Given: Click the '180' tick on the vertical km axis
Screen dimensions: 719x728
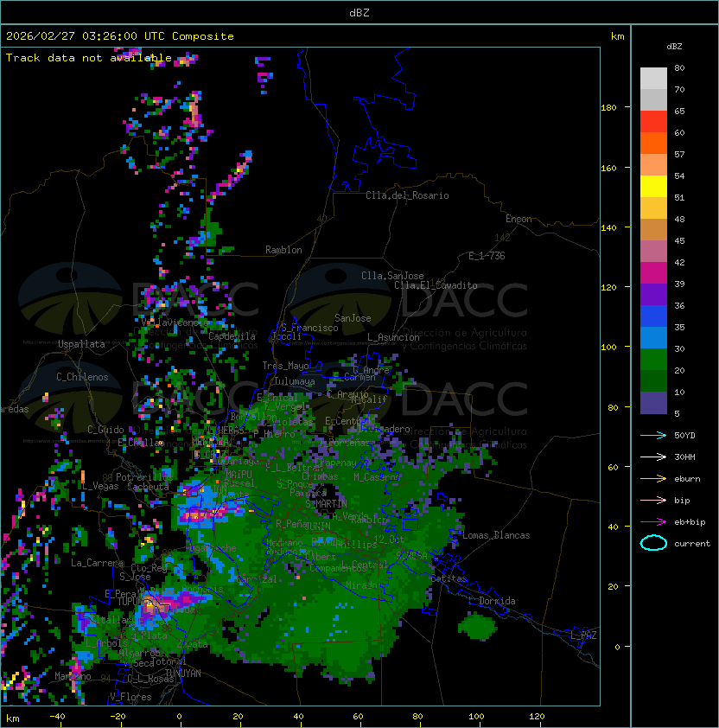Looking at the screenshot, I should pyautogui.click(x=608, y=108).
